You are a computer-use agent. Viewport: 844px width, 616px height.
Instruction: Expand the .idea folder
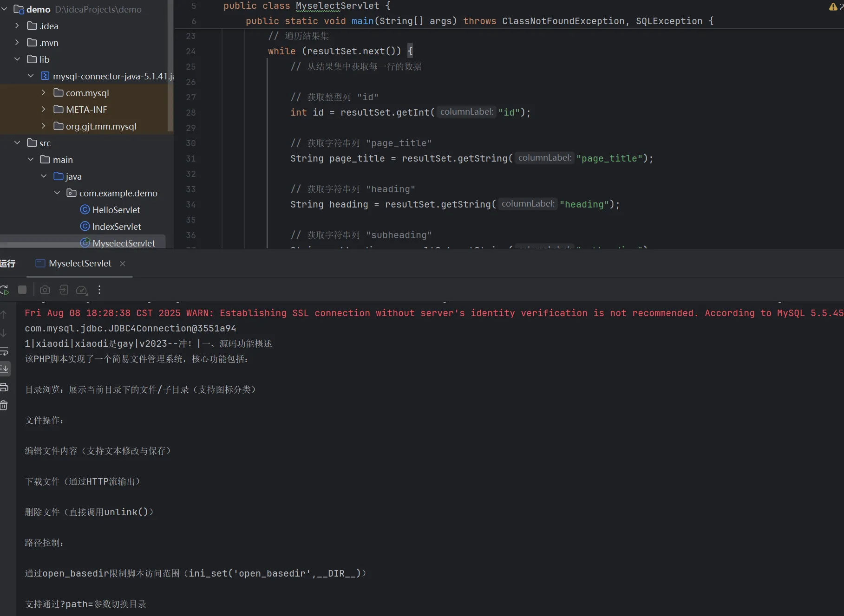[x=17, y=26]
